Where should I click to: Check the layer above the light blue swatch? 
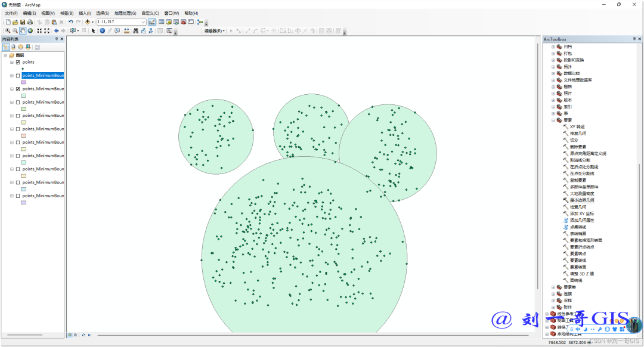(18, 182)
